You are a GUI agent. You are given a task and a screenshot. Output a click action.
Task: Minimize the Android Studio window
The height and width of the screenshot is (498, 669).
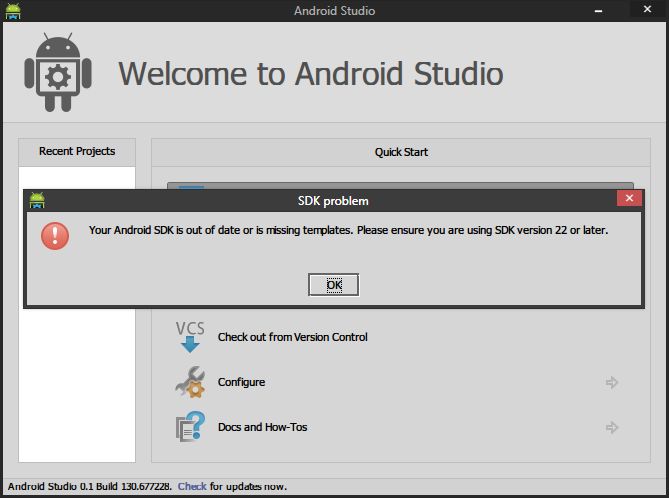[599, 10]
